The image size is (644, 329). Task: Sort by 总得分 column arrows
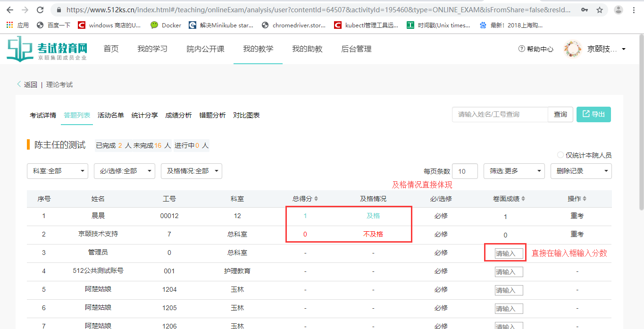click(316, 199)
